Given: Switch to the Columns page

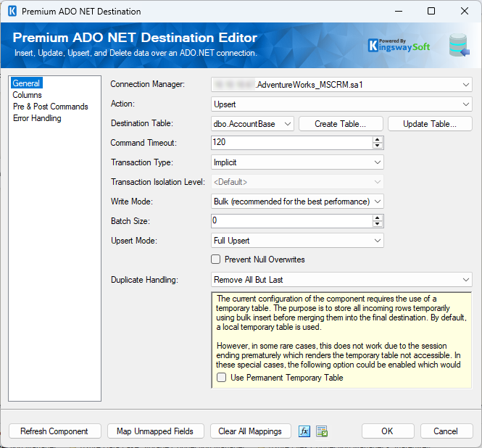Looking at the screenshot, I should pyautogui.click(x=27, y=95).
